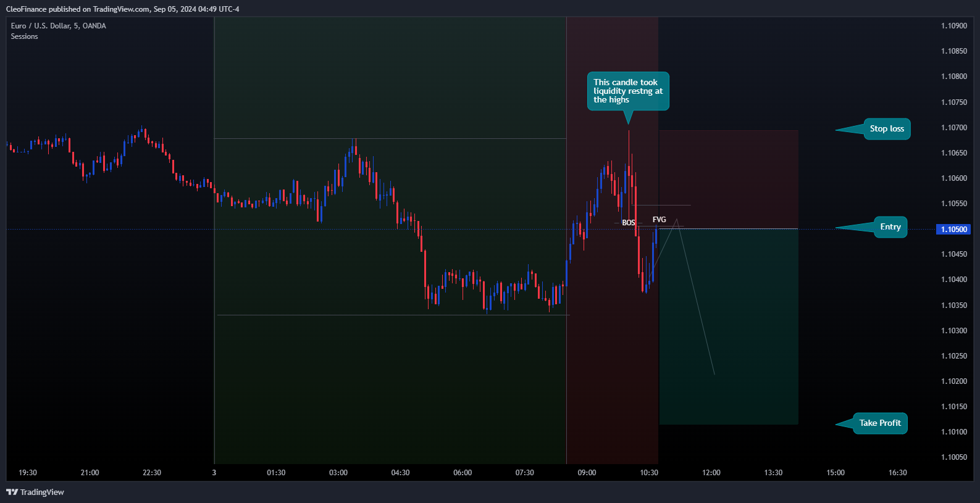This screenshot has height=503, width=980.
Task: Select the Entry callout label
Action: 890,227
